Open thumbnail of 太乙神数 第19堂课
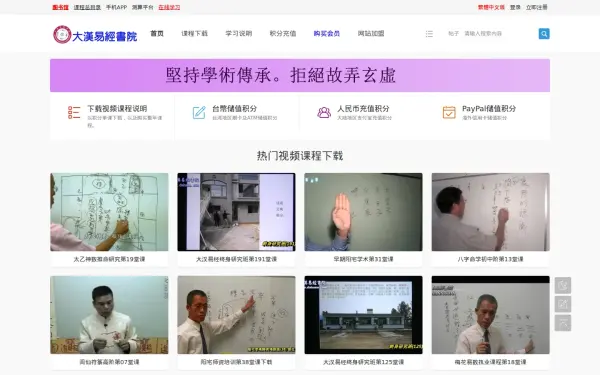The width and height of the screenshot is (600, 375). (109, 212)
